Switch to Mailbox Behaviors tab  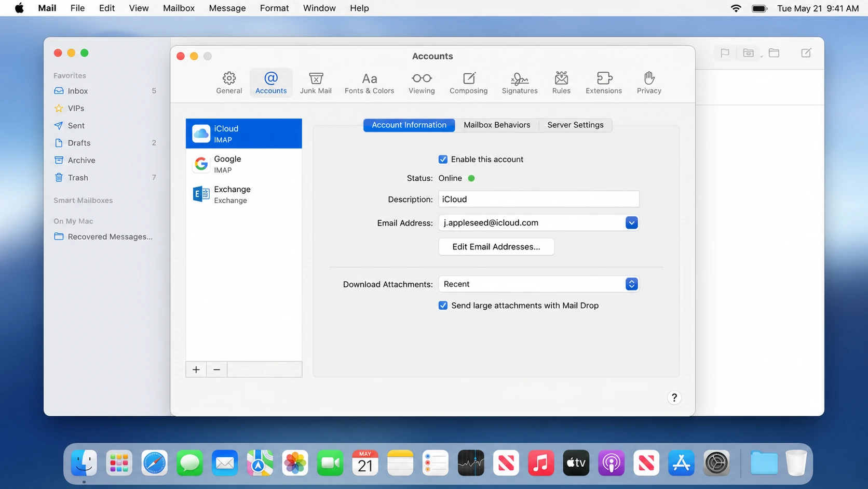(497, 125)
